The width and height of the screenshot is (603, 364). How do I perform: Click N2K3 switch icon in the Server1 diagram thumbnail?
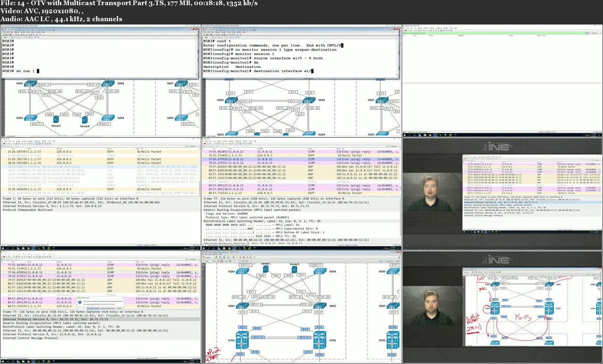(242, 271)
